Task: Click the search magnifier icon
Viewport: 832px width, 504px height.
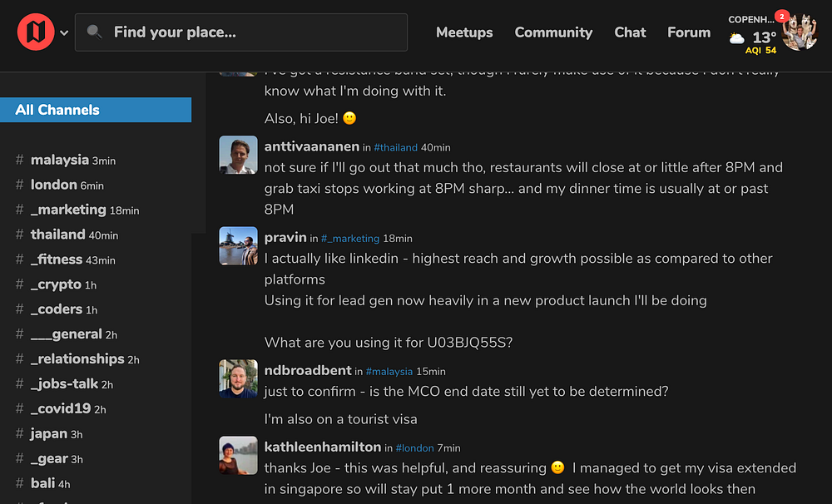Action: coord(95,32)
